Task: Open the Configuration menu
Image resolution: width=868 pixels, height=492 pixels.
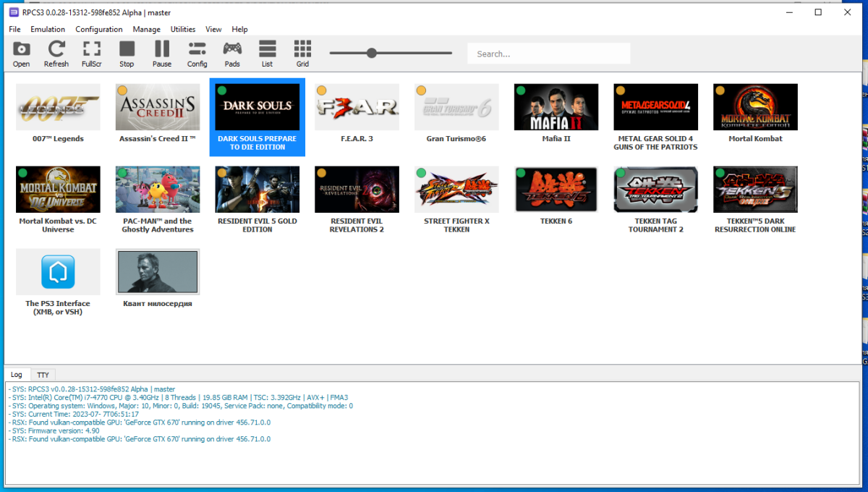Action: [x=99, y=30]
